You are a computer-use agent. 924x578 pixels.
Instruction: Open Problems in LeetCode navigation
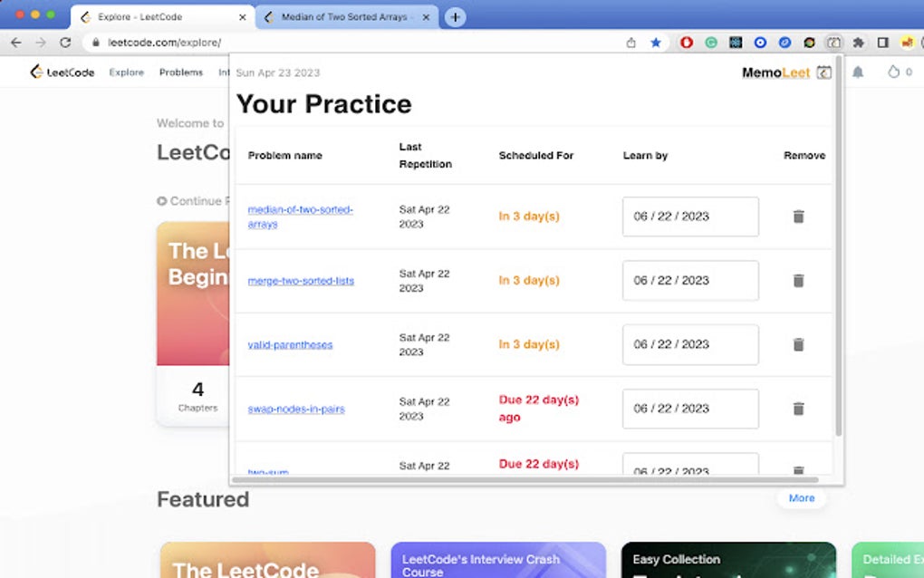pos(181,72)
